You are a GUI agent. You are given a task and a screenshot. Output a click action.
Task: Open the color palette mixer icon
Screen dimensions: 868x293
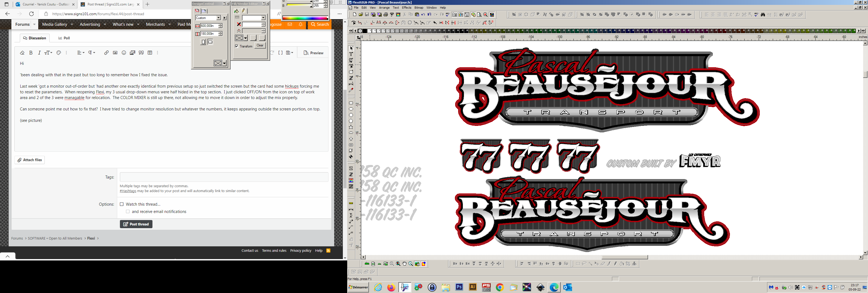click(473, 14)
